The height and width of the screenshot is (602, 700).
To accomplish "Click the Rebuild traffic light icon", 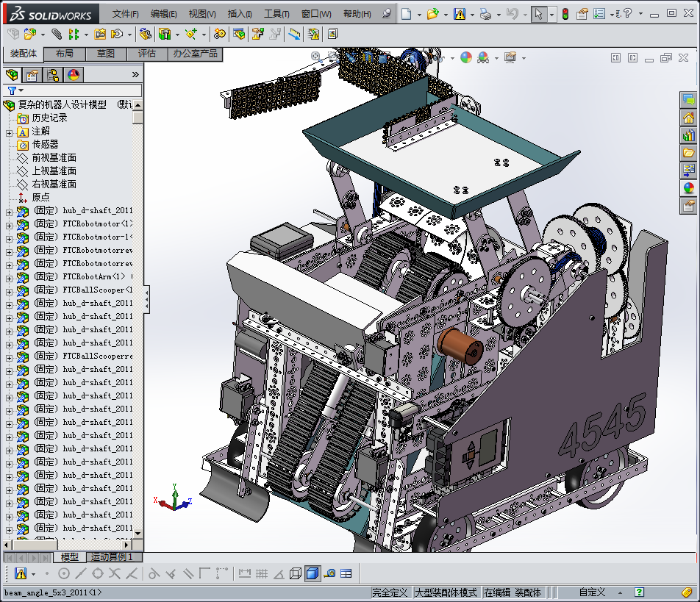I will click(565, 14).
